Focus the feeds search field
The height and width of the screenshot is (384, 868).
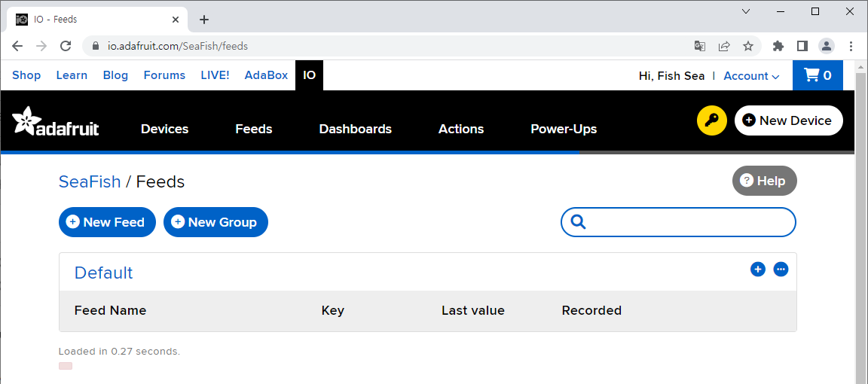coord(678,222)
